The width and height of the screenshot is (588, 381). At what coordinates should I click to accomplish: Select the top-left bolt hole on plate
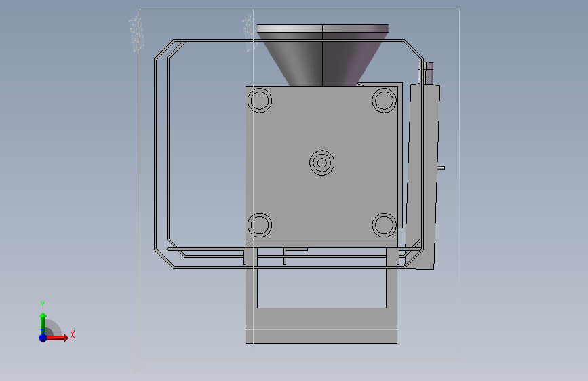[x=260, y=100]
